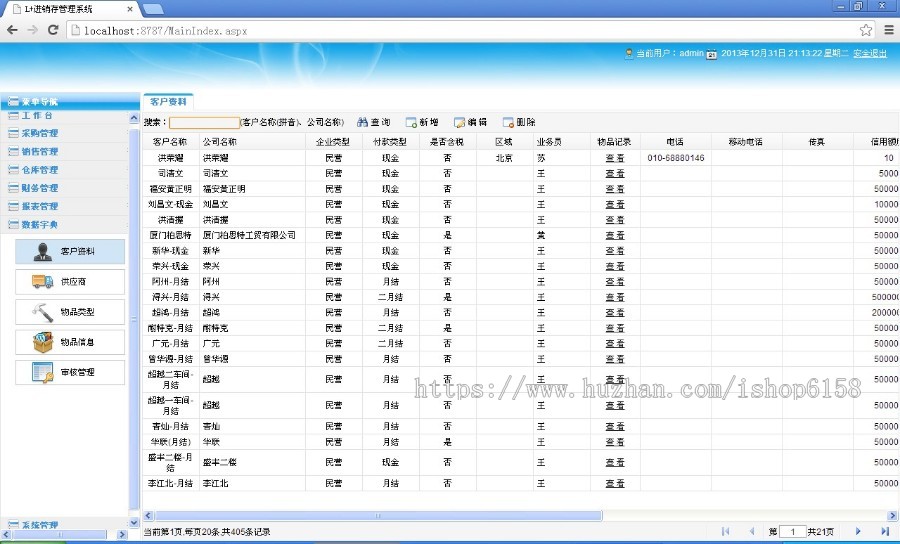Select the L+进销存管理系统 browser tab
Screen dimensions: 900x544
click(72, 9)
